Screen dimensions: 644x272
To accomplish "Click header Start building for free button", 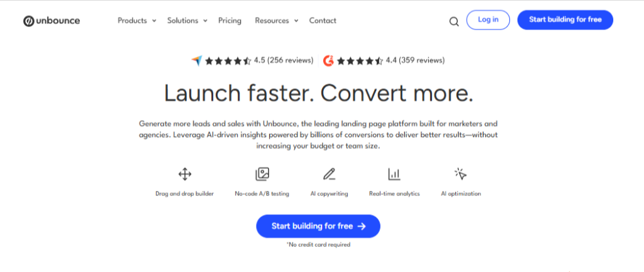I will 565,19.
